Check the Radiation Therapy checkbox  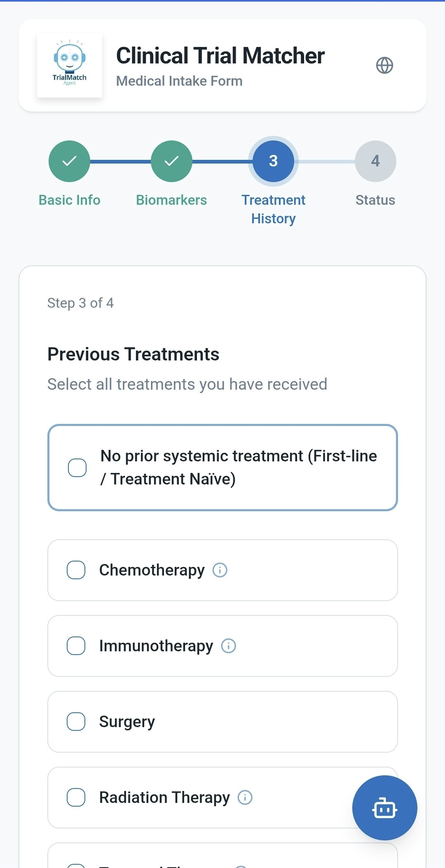[x=76, y=798]
